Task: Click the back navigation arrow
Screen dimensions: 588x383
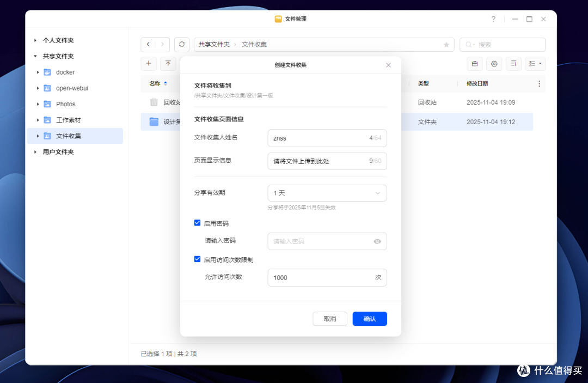Action: [x=148, y=44]
